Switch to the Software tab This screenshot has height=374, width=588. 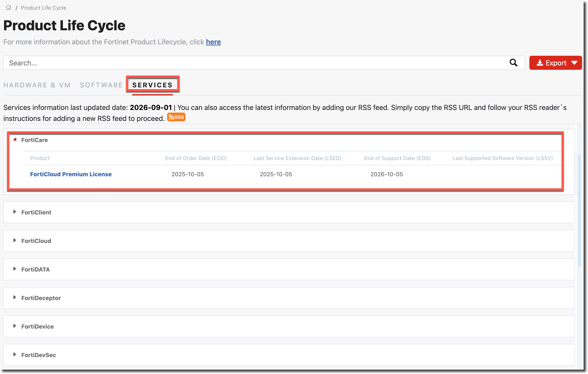click(x=101, y=85)
